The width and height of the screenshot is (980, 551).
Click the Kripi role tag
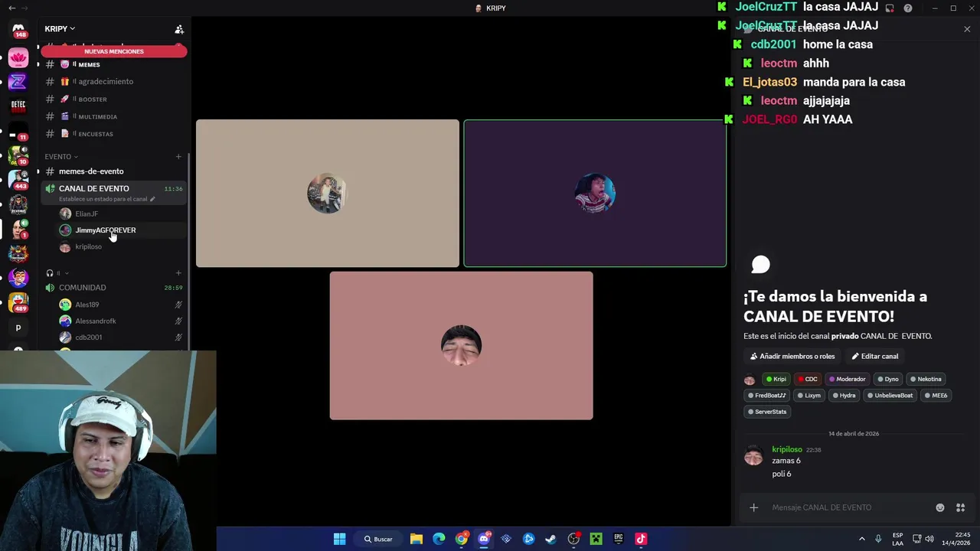[x=776, y=379]
